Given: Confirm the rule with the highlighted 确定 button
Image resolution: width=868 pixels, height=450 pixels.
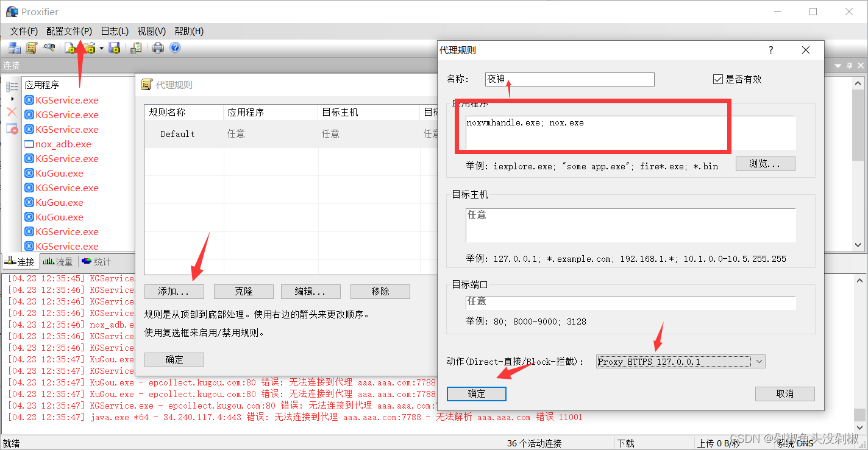Looking at the screenshot, I should click(477, 394).
